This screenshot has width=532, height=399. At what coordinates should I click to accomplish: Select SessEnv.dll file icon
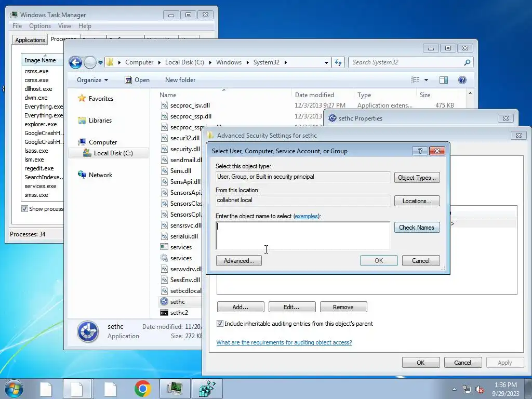(164, 280)
